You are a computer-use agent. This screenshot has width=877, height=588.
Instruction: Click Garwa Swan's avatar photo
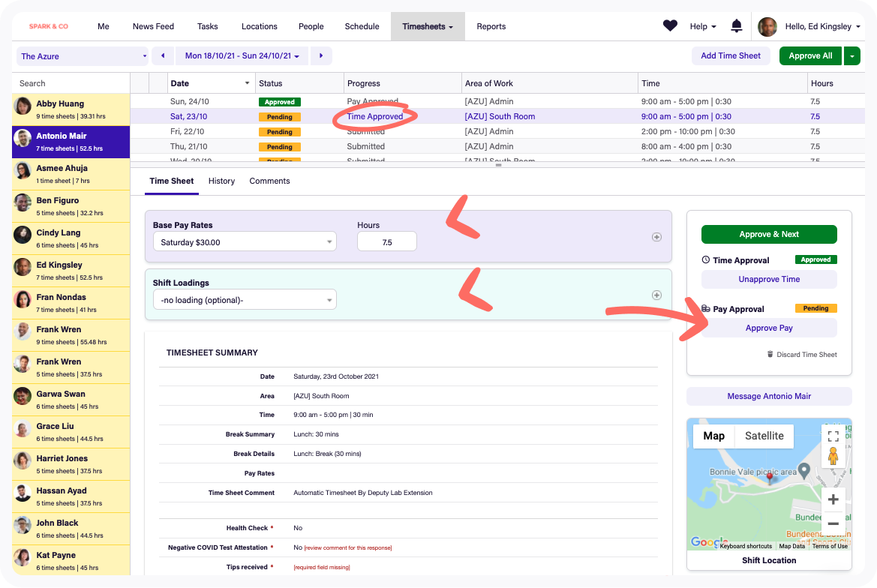(x=23, y=396)
